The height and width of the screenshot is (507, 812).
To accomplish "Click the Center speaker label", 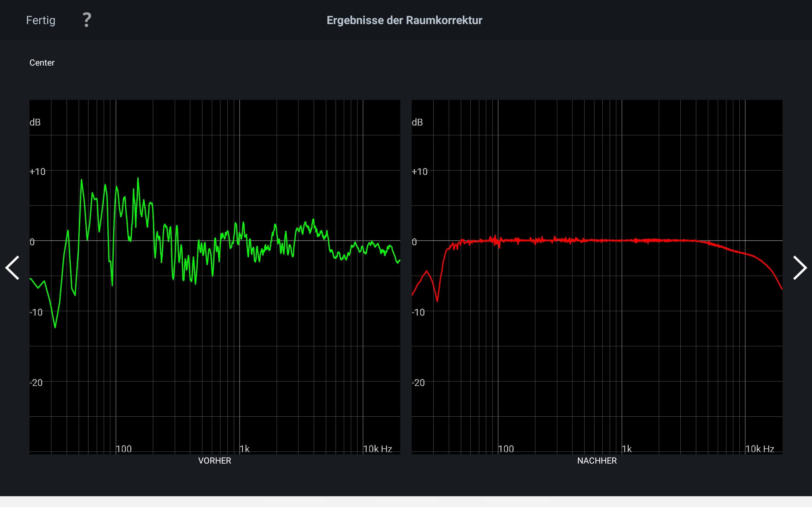I will coord(42,63).
